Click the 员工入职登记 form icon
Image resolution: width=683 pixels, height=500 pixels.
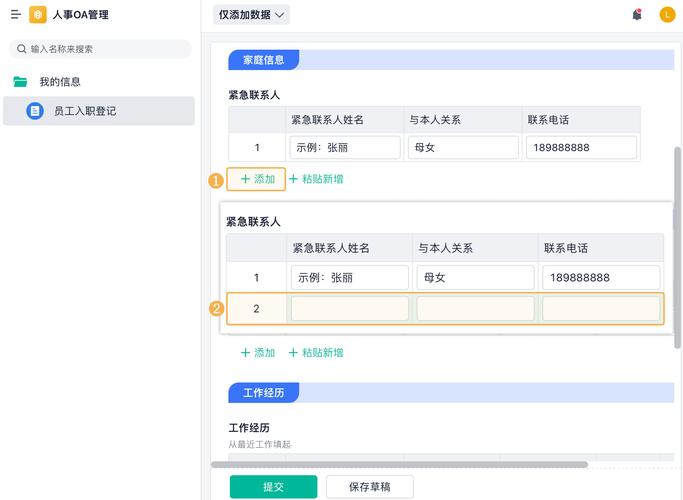point(35,111)
